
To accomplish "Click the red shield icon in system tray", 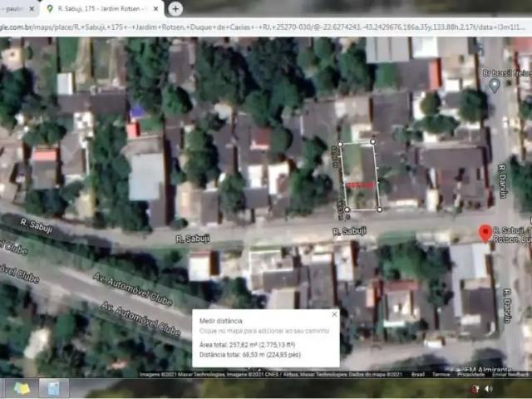I will click(x=475, y=389).
